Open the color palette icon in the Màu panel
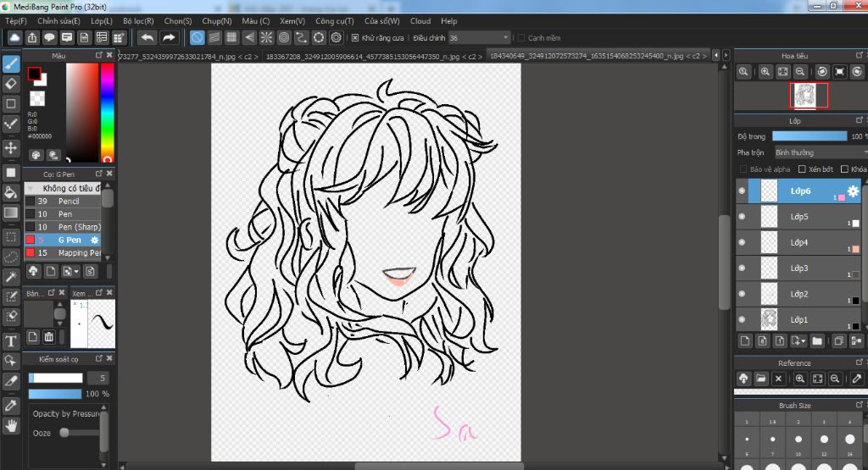Screen dimensions: 868x470 coord(36,155)
